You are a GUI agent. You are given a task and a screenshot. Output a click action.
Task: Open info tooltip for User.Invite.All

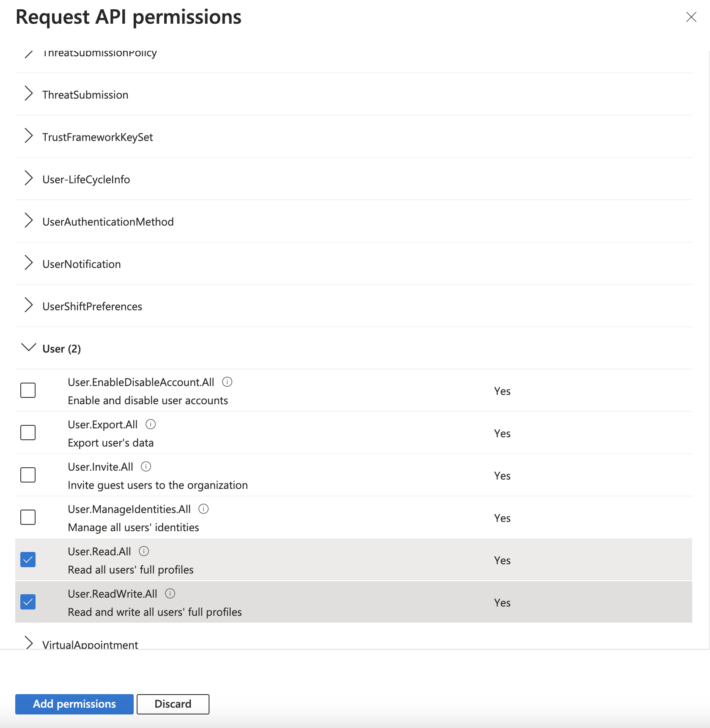coord(146,466)
